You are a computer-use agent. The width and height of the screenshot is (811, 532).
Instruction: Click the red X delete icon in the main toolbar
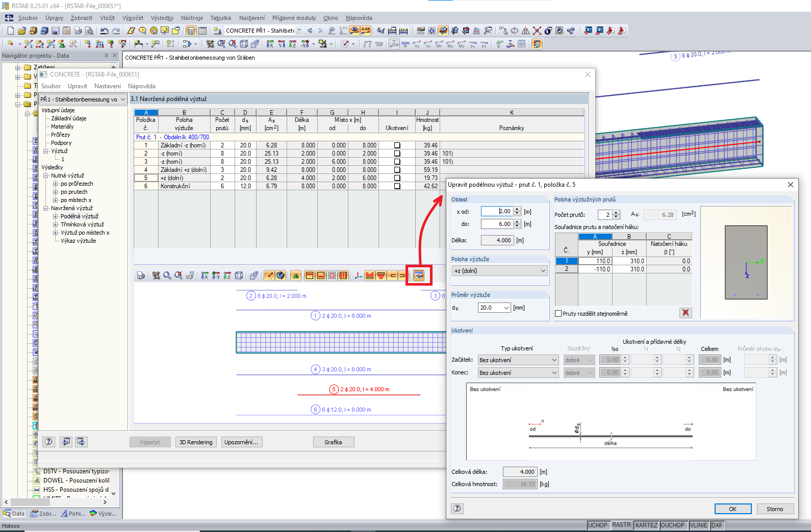click(x=537, y=31)
